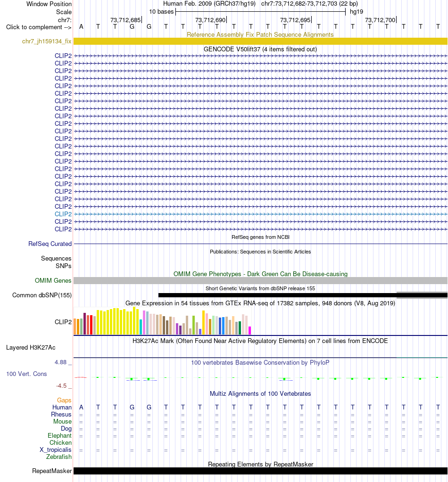Click the 'H3K27Ac Mark' ENCODE track title
Image resolution: width=448 pixels, height=482 pixels.
[x=260, y=341]
